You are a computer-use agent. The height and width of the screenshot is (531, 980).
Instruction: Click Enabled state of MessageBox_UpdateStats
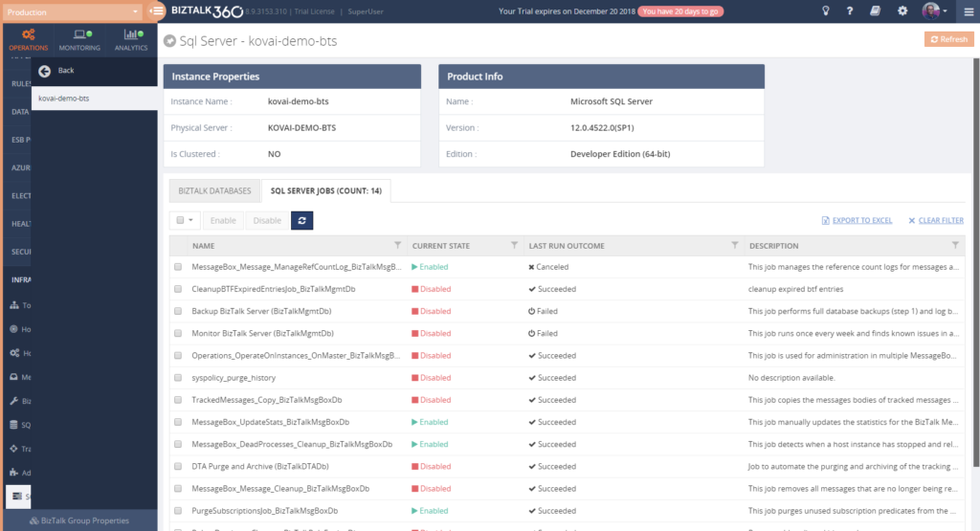(430, 422)
